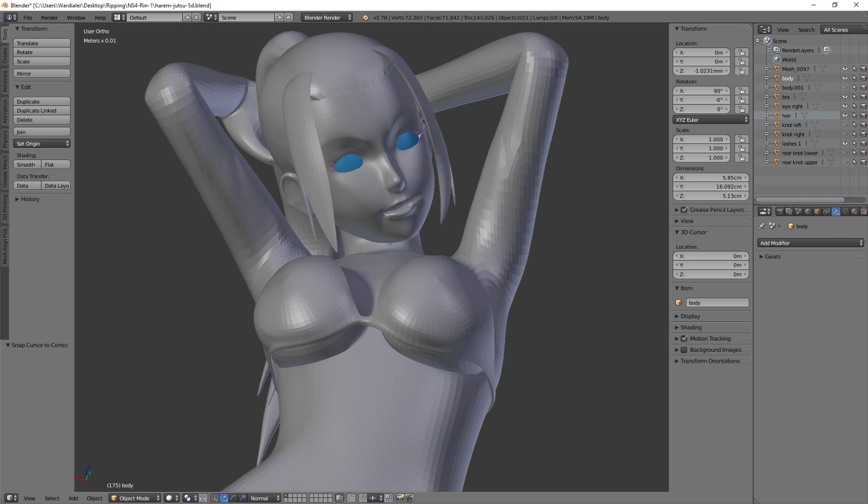Toggle the snap magnet icon
The width and height of the screenshot is (868, 504).
363,498
